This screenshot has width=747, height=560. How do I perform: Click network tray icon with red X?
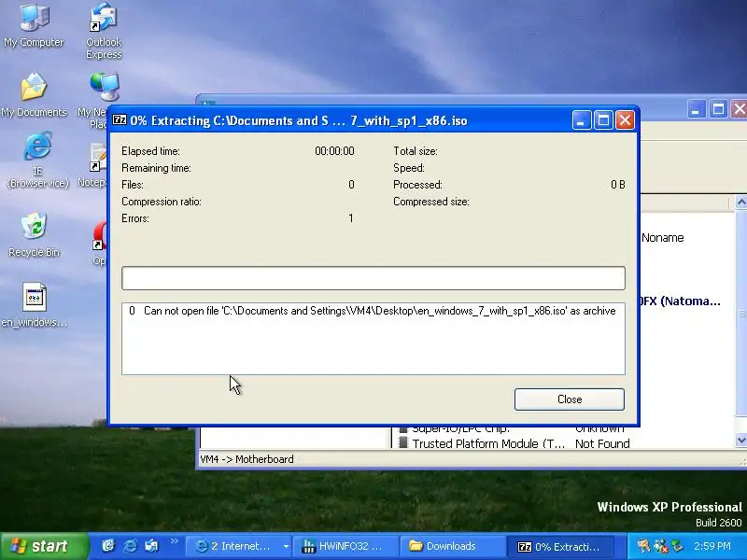(660, 546)
